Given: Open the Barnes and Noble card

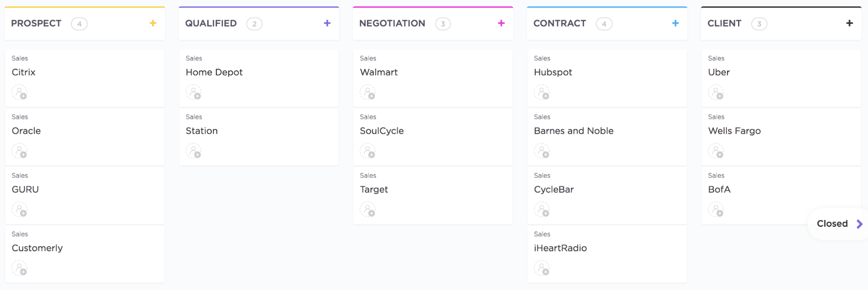Looking at the screenshot, I should pyautogui.click(x=574, y=131).
